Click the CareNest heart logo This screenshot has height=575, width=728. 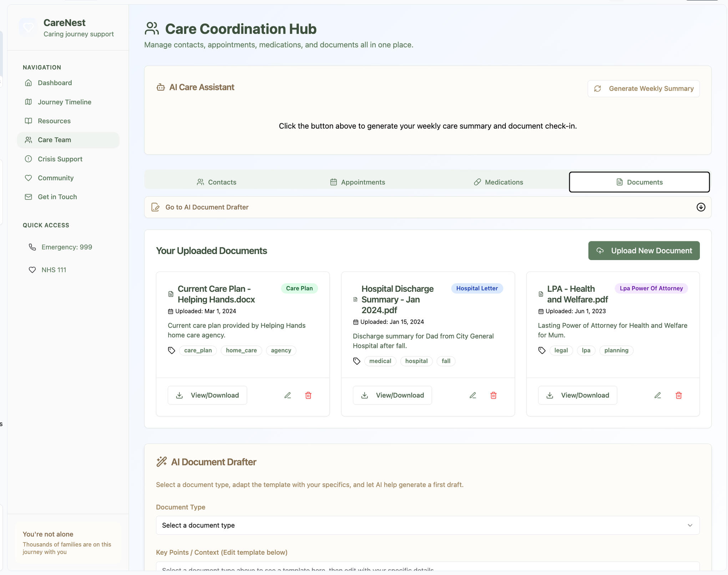coord(28,27)
